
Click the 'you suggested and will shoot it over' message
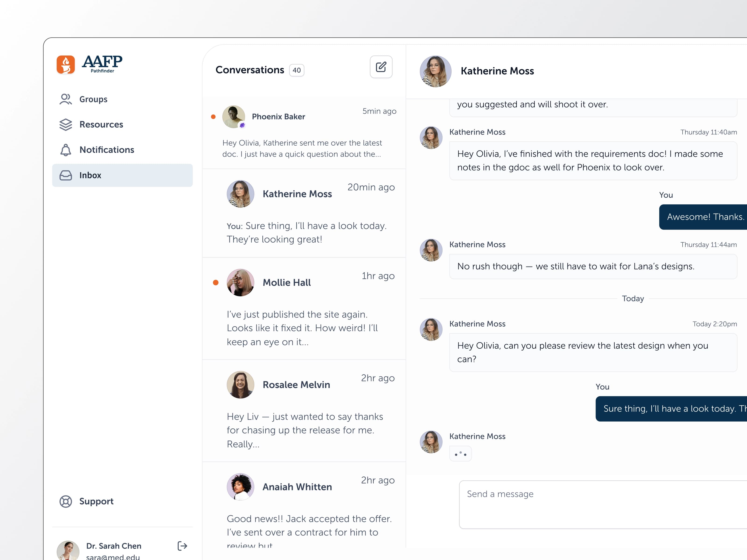point(593,108)
